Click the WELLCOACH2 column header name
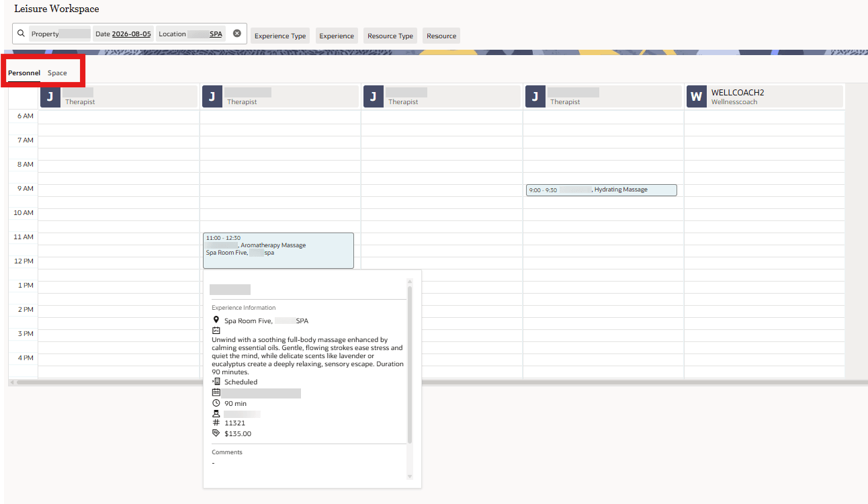This screenshot has width=868, height=504. point(738,93)
